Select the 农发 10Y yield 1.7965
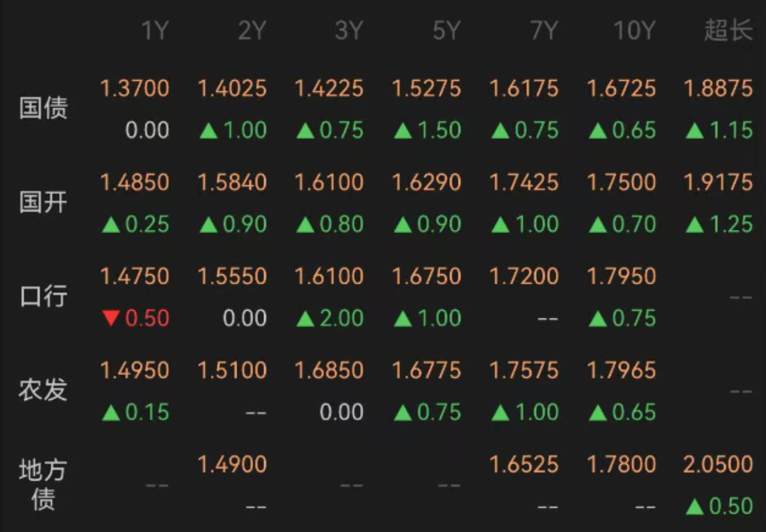This screenshot has height=532, width=766. pyautogui.click(x=621, y=371)
